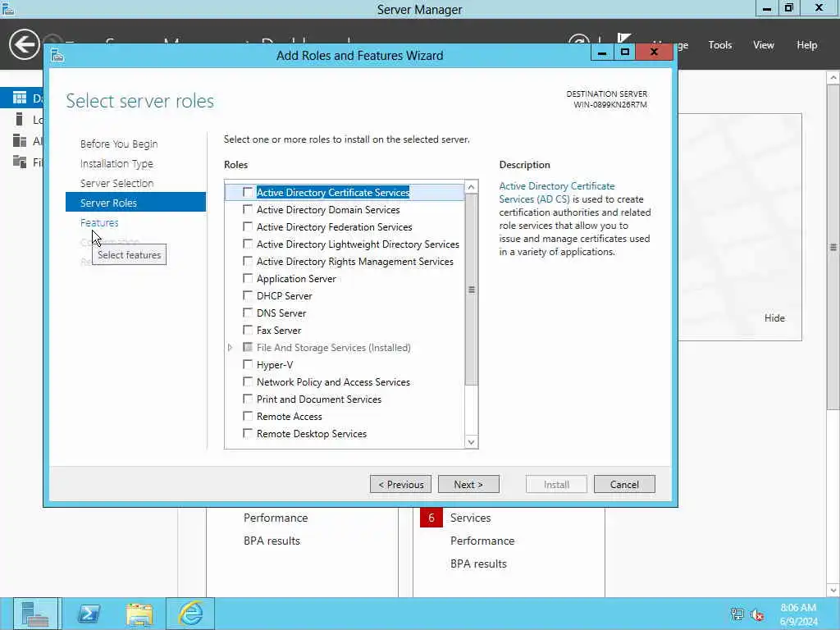The image size is (840, 630).
Task: Check Active Directory Lightweight Directory Services
Action: click(248, 244)
